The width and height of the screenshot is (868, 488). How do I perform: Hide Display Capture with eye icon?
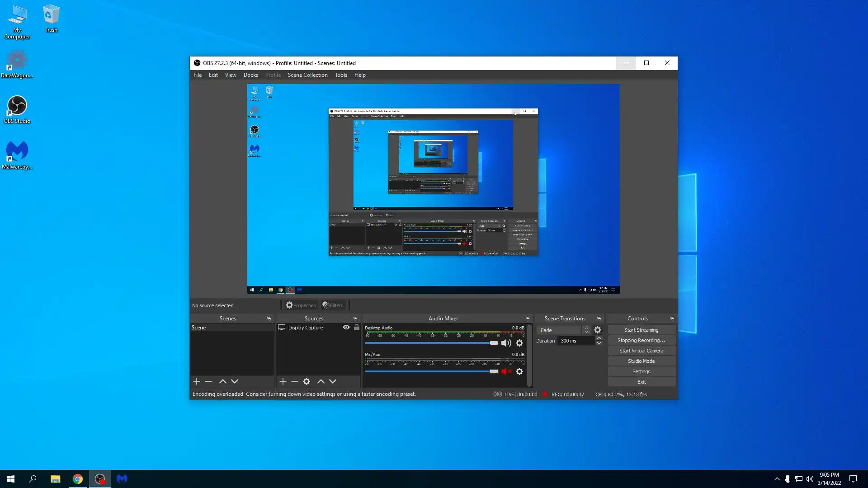(346, 328)
